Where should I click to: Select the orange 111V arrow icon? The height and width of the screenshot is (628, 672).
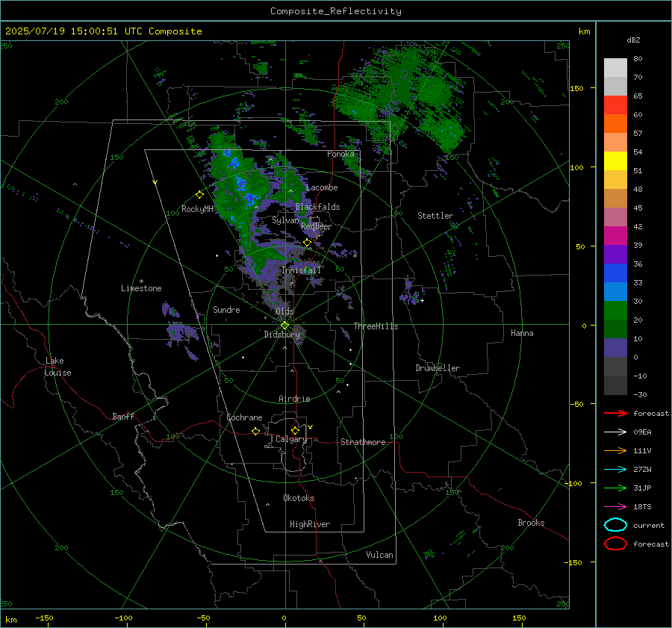tap(615, 450)
